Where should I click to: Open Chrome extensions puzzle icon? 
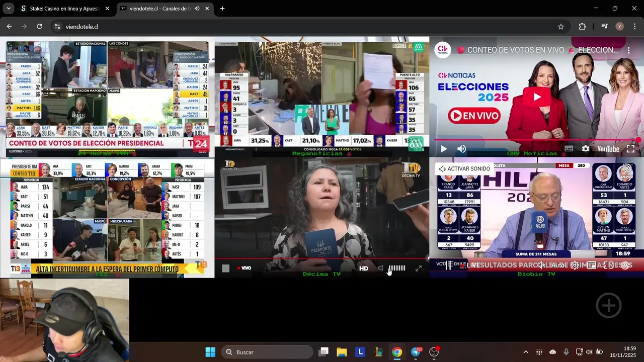coord(582,27)
